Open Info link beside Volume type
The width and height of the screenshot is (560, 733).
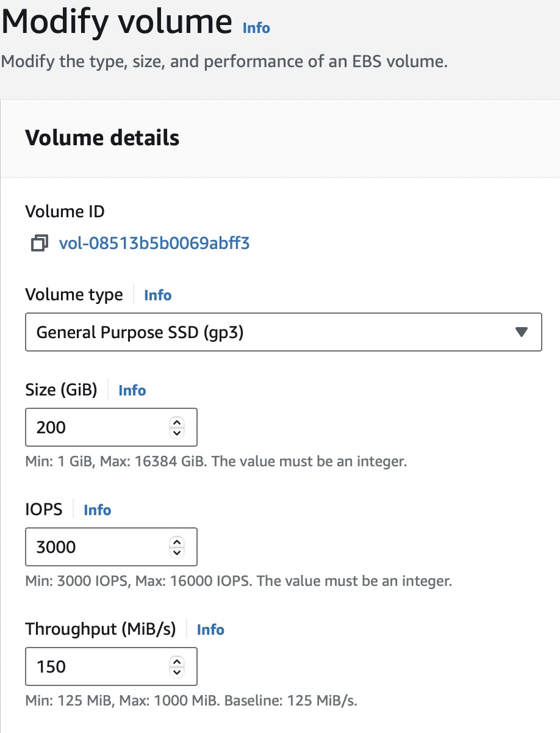click(x=157, y=295)
